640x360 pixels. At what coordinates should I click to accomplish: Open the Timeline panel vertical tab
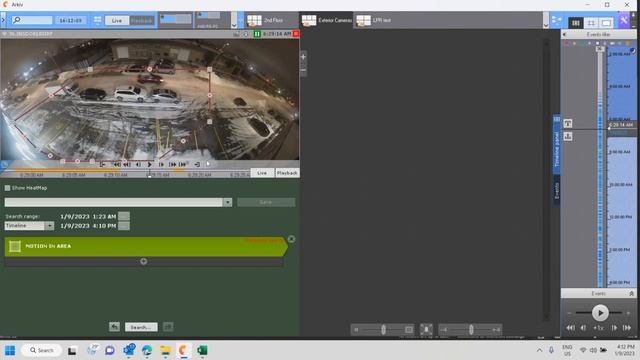click(x=556, y=145)
